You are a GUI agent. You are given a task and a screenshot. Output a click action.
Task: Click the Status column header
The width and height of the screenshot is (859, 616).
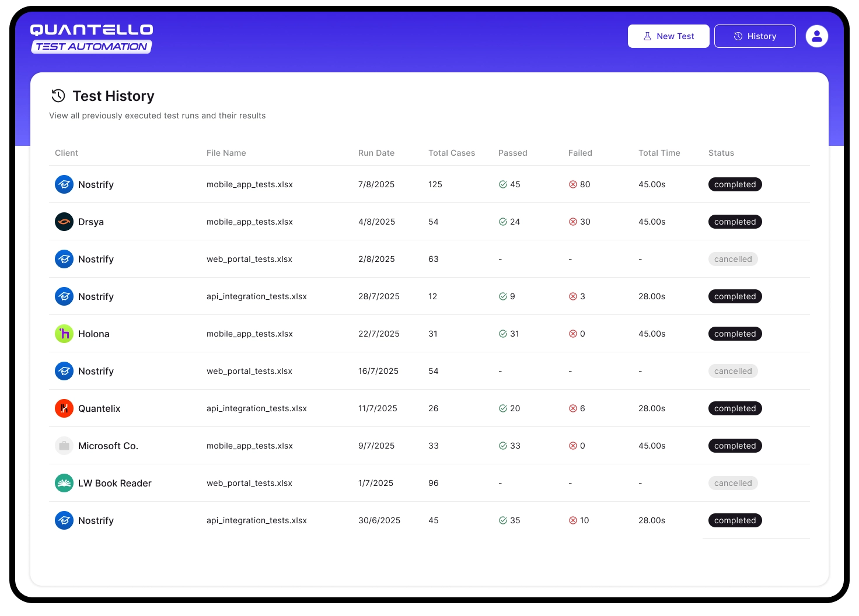pos(721,153)
